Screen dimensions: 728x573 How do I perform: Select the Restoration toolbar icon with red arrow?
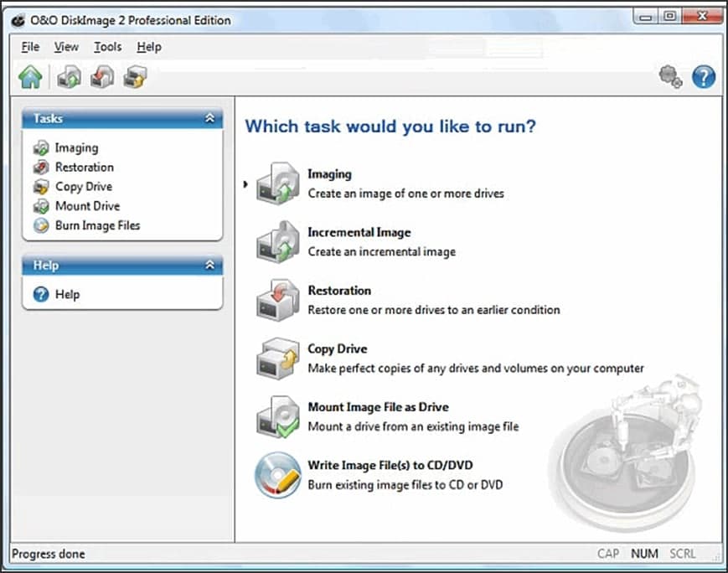100,77
